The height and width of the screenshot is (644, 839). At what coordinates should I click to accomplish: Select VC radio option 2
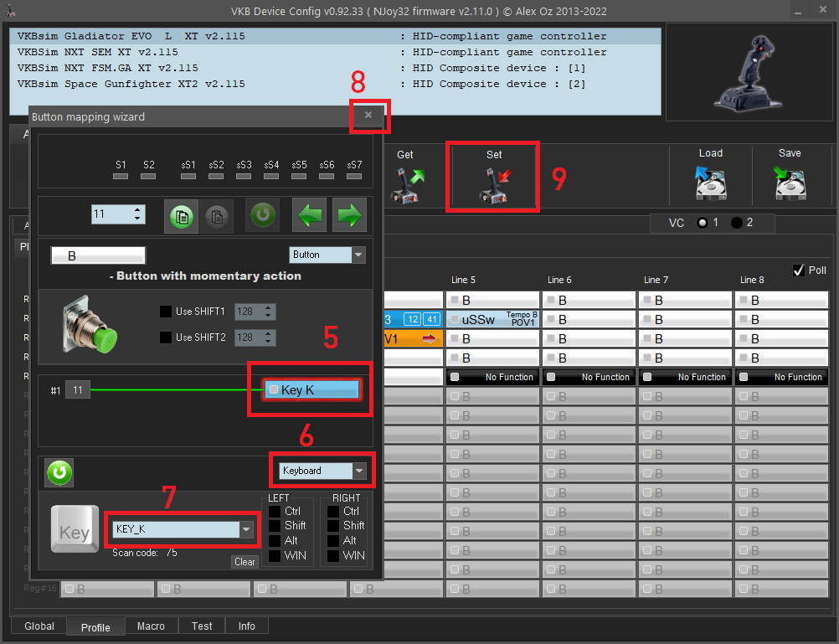click(x=737, y=223)
